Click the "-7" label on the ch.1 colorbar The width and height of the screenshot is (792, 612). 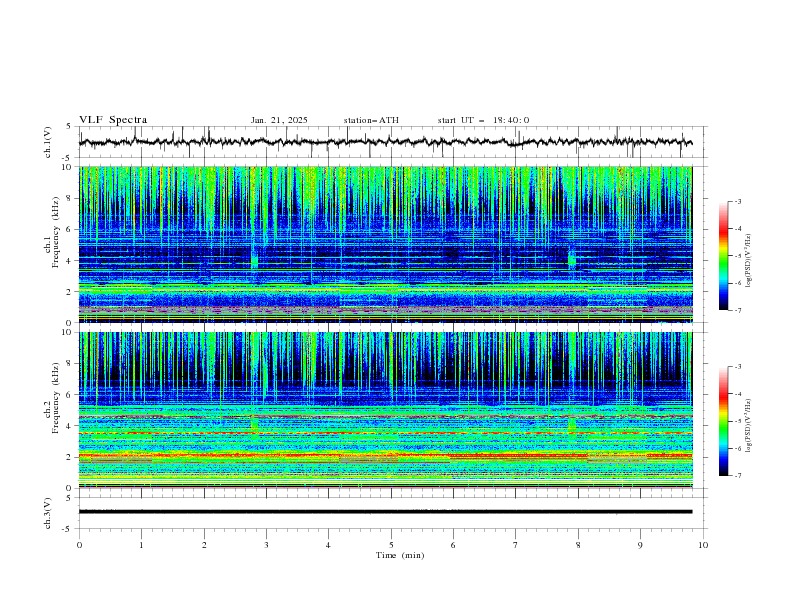(738, 310)
